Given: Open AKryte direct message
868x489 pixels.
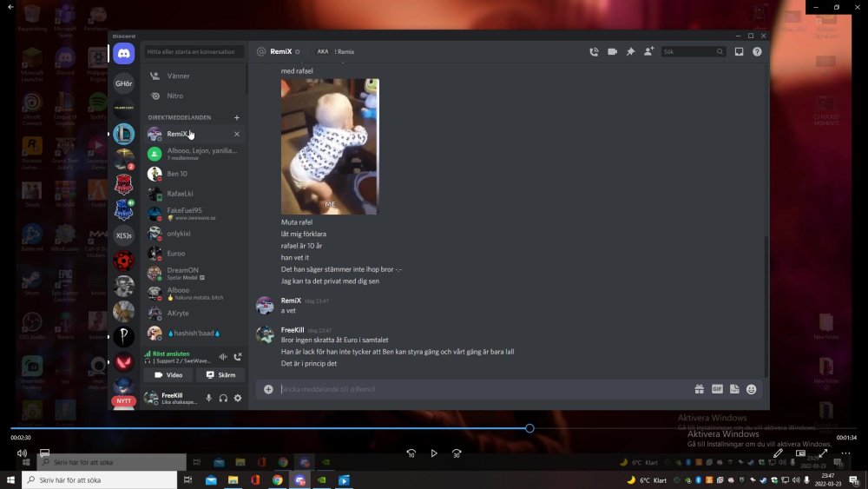Looking at the screenshot, I should (x=194, y=314).
